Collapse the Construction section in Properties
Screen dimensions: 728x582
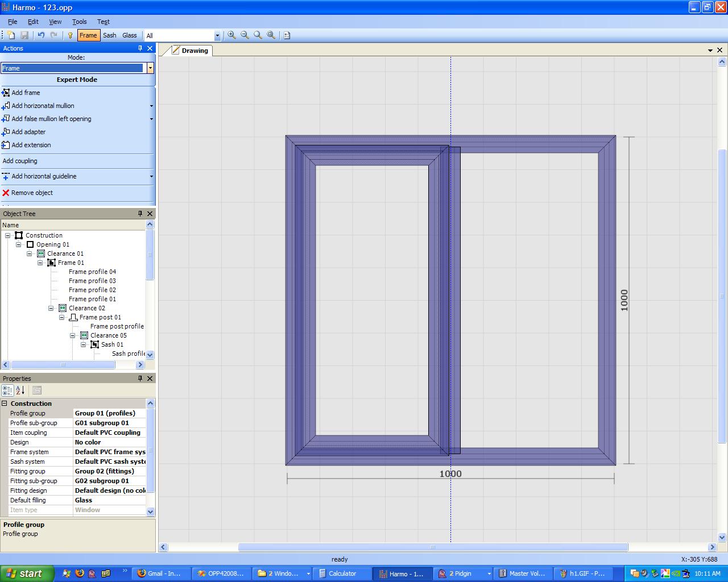pos(5,404)
